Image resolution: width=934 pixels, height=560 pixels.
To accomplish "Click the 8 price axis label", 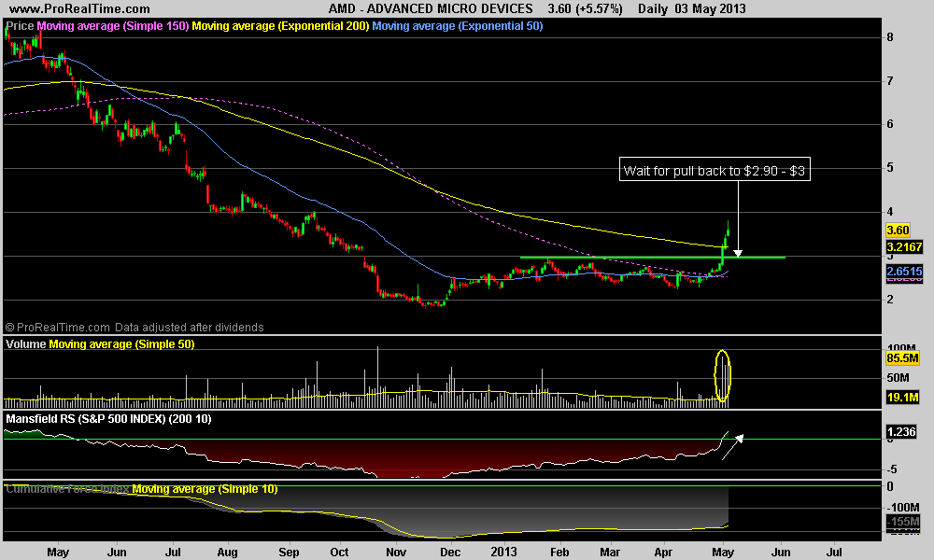I will coord(890,37).
